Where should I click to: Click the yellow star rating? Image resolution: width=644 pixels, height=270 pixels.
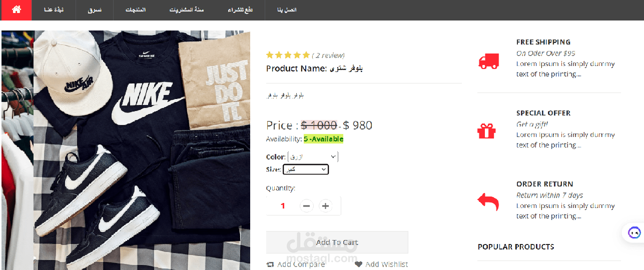click(288, 55)
